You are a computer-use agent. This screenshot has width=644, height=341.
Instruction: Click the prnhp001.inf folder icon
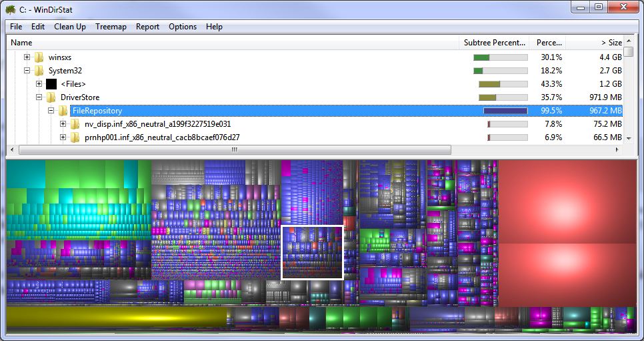point(75,137)
